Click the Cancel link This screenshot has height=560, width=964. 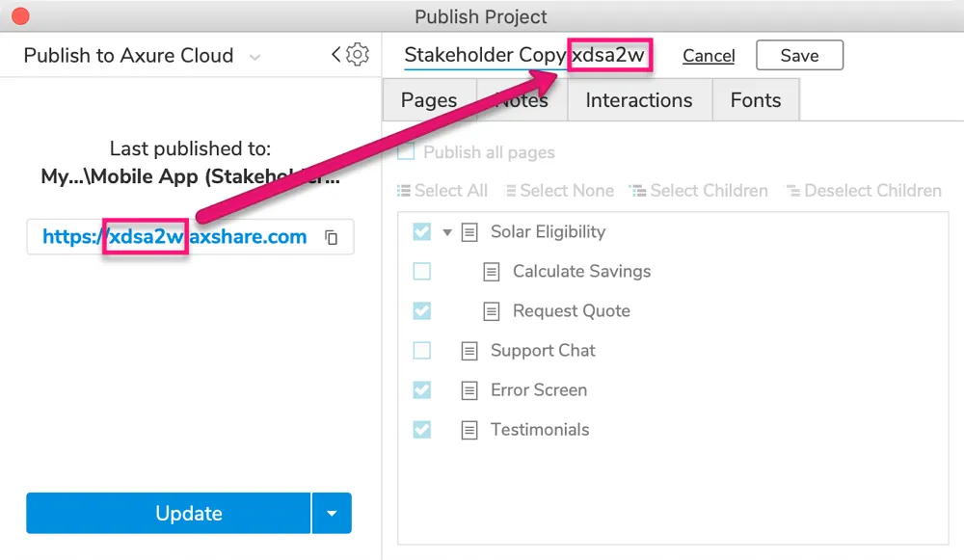pos(709,56)
